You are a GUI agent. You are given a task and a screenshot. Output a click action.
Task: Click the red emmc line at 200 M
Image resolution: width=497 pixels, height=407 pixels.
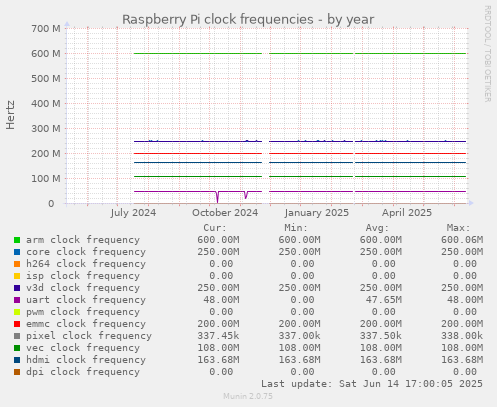pos(300,153)
